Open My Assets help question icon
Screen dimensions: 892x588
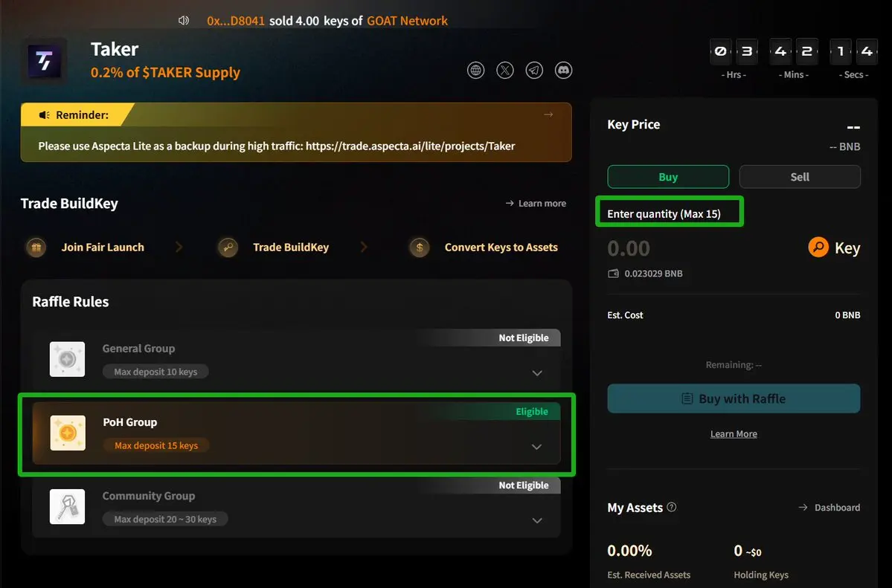click(x=672, y=507)
